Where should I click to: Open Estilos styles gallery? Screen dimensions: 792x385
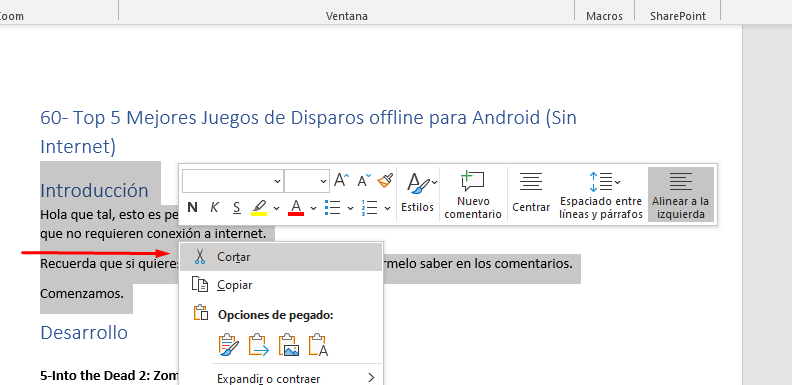pos(418,194)
